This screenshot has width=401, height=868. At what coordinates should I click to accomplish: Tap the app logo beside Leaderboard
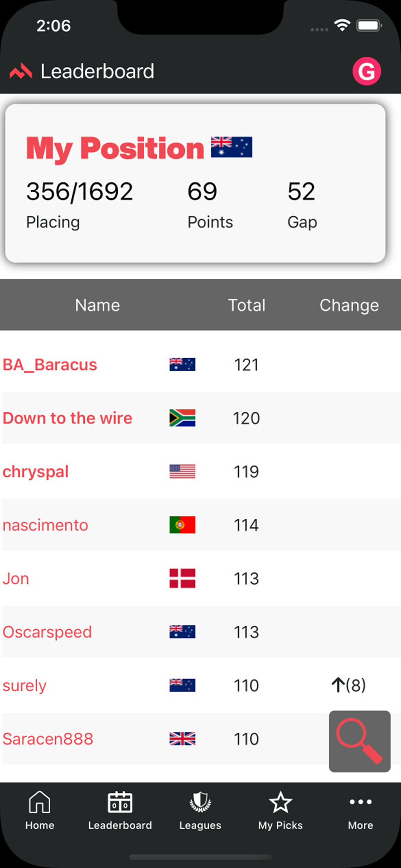(21, 72)
